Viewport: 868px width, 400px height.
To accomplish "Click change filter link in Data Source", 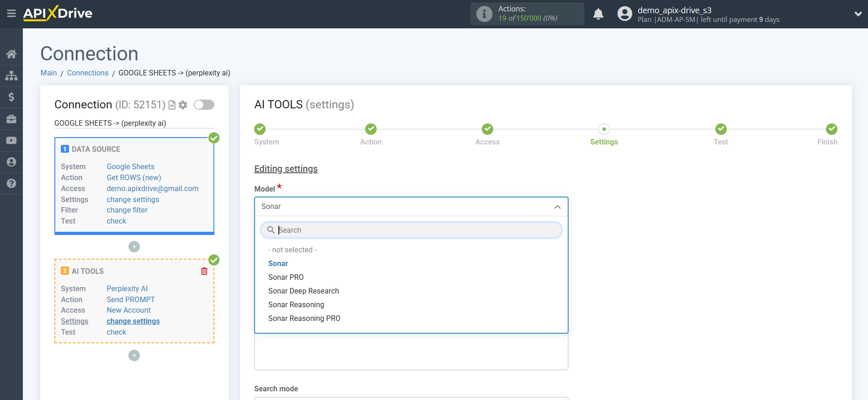I will click(x=127, y=210).
